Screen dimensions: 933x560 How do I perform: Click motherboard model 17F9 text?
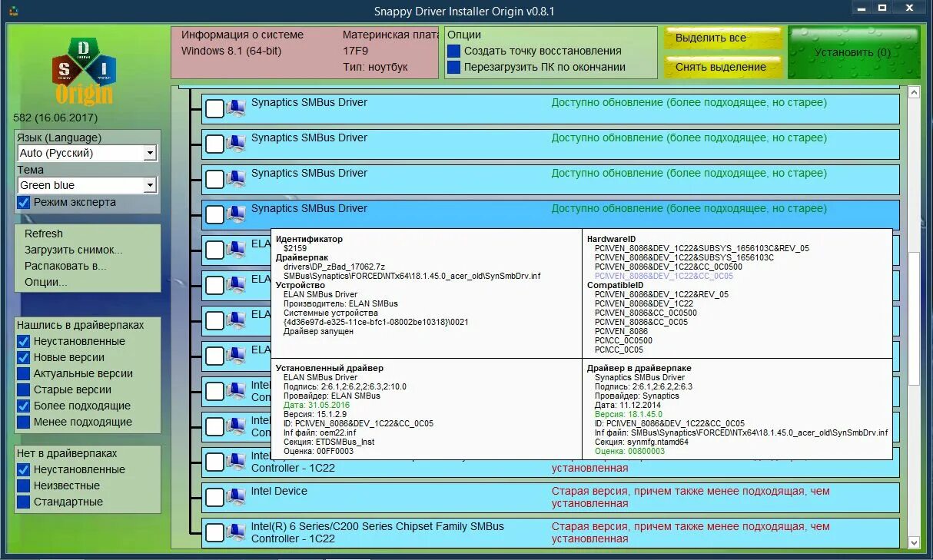355,51
